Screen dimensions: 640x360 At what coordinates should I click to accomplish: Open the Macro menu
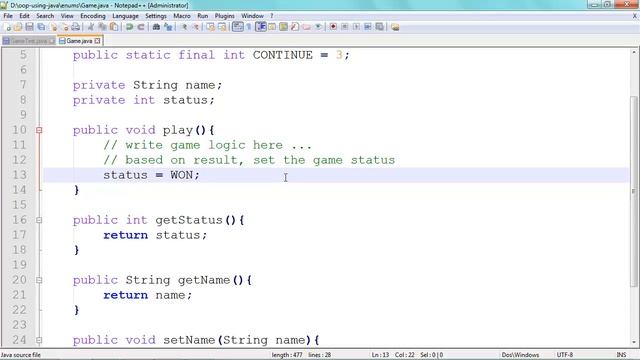click(182, 16)
